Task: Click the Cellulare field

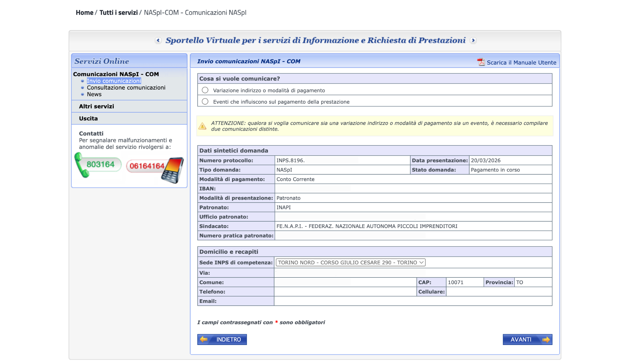Action: pos(499,292)
